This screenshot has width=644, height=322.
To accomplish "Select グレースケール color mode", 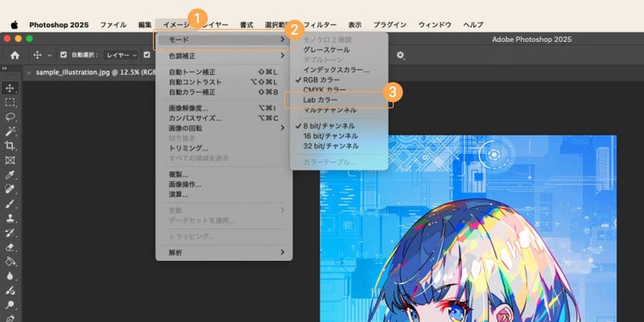I will [339, 50].
